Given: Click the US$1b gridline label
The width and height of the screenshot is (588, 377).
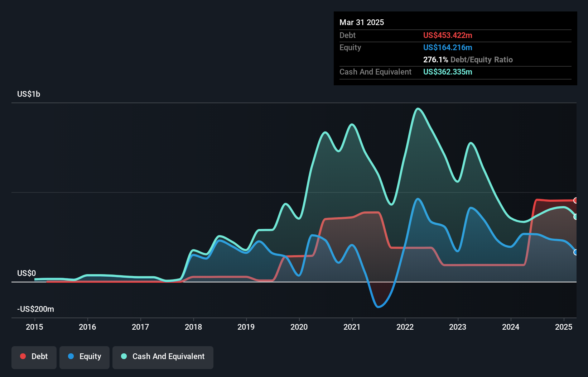Looking at the screenshot, I should tap(29, 94).
